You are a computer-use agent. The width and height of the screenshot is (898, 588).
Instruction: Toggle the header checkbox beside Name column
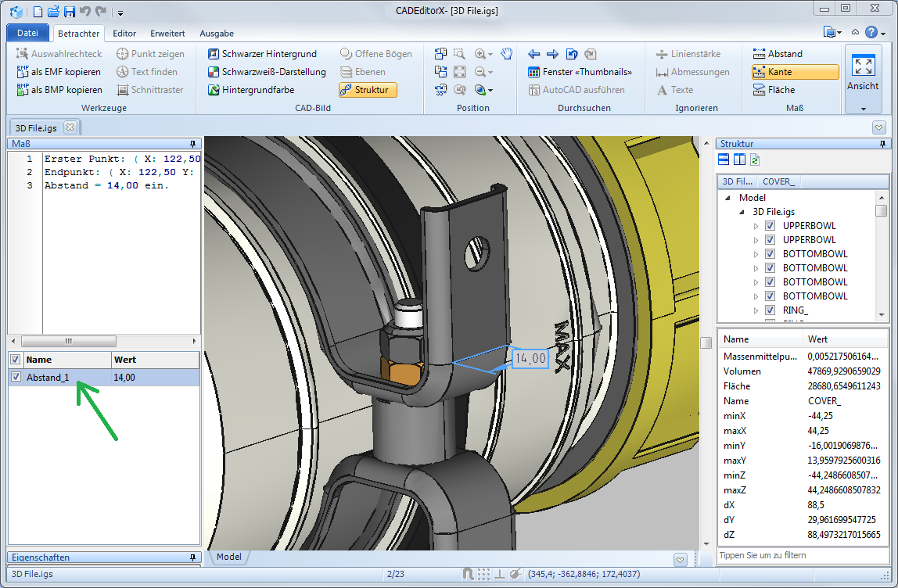click(x=16, y=360)
